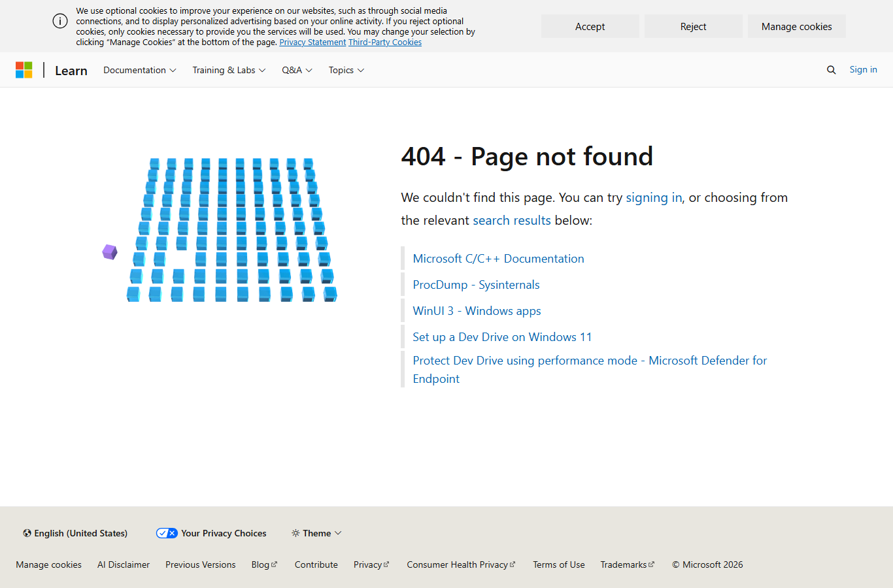Screen dimensions: 893x588
Task: Open Consumer Health Privacy footer link
Action: [461, 564]
